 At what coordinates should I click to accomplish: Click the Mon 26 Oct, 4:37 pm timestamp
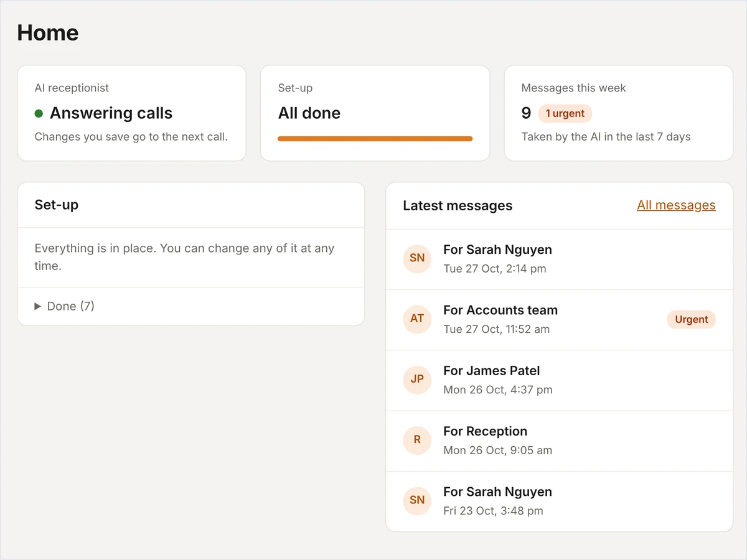point(498,390)
